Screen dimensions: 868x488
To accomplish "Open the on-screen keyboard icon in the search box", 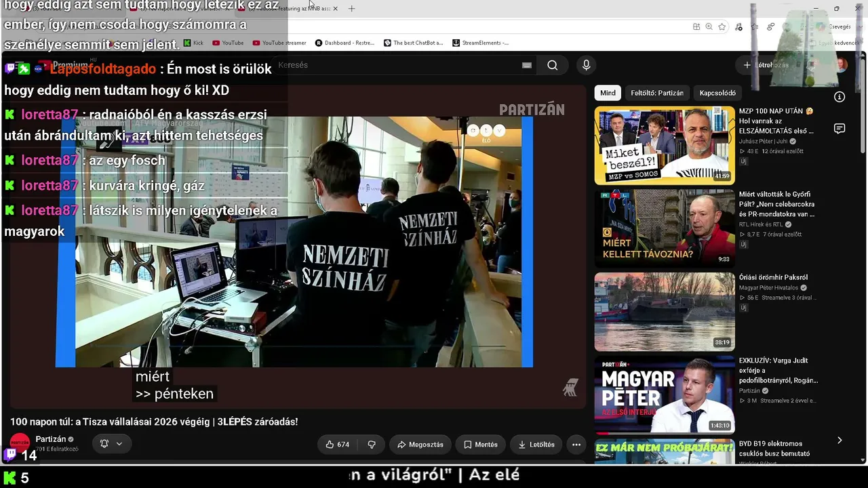I will point(527,65).
